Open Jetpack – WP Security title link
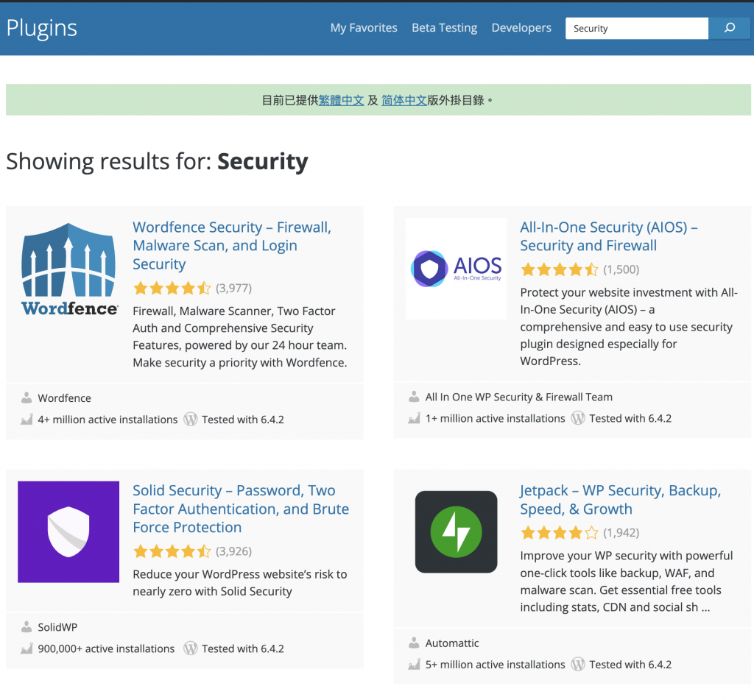Screen dimensions: 754x700 [620, 500]
